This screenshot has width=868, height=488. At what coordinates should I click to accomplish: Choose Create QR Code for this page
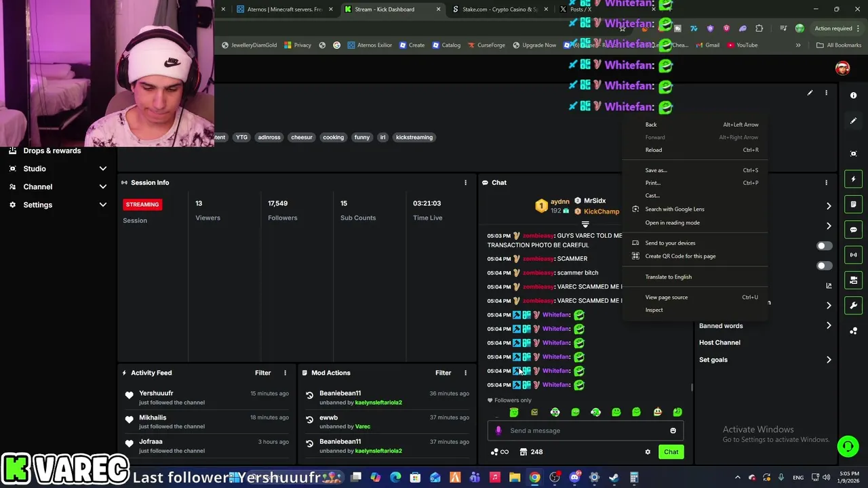point(696,256)
